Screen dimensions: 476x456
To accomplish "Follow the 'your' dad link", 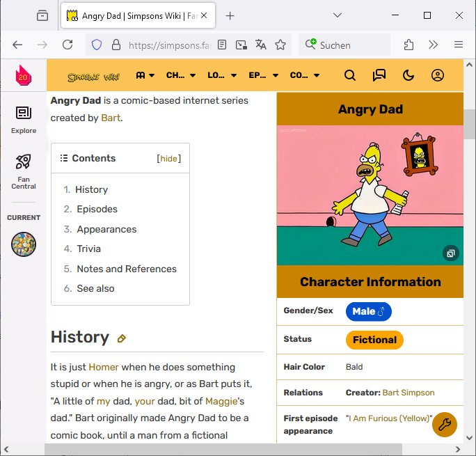I will tap(145, 402).
